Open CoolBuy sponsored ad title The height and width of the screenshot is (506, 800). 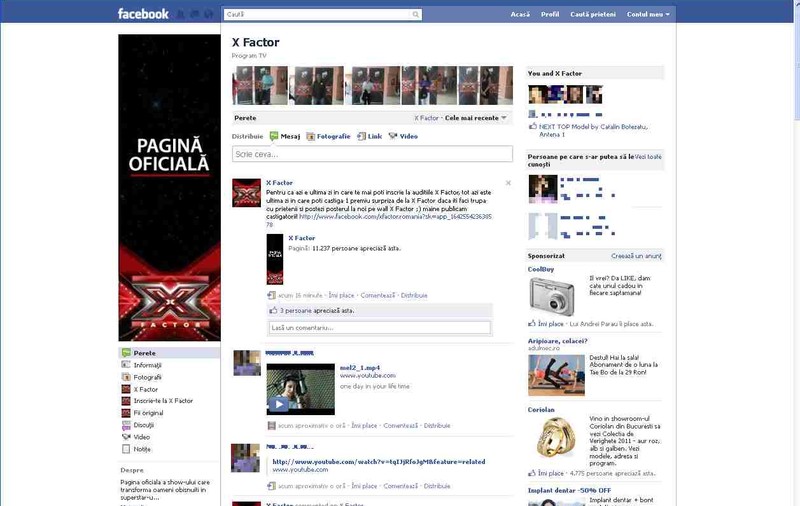coord(541,269)
